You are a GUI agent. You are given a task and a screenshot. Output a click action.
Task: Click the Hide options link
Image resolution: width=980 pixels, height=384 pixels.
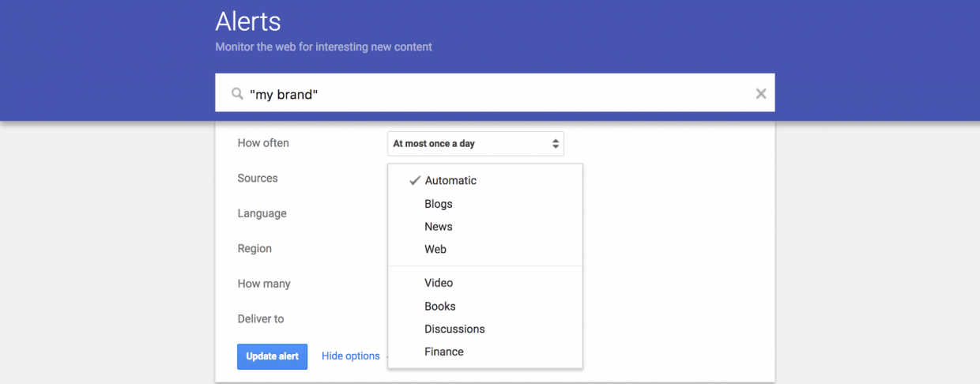(351, 356)
